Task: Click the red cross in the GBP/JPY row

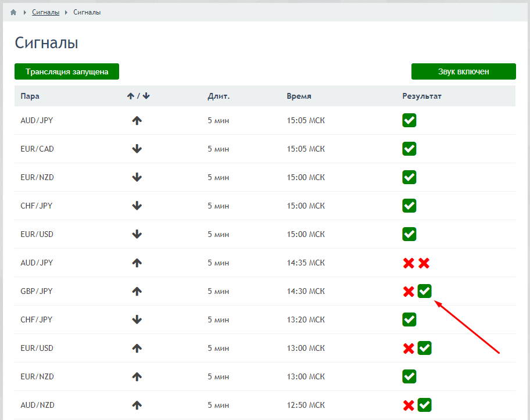Action: click(x=409, y=291)
